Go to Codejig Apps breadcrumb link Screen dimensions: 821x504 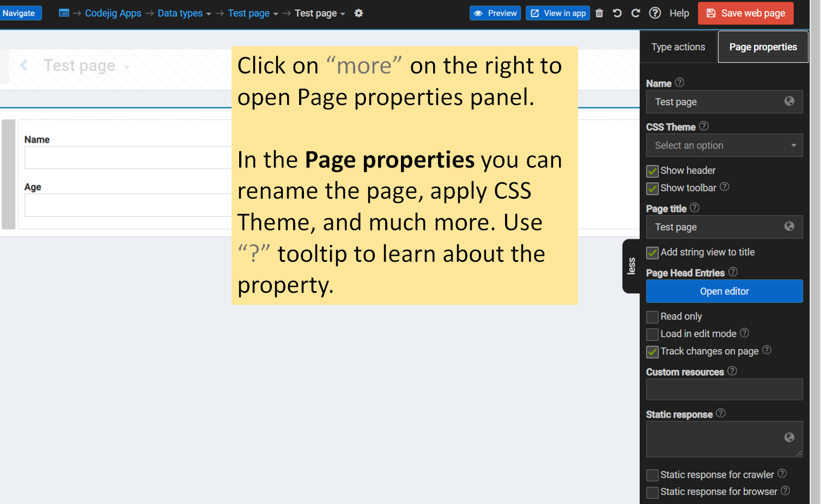[113, 13]
